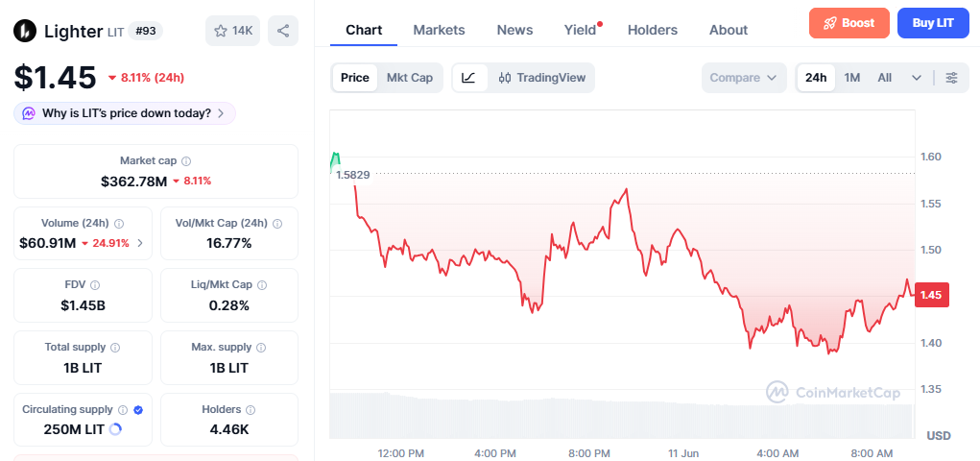Click the 8.11% (24h) price change
This screenshot has height=461, width=980.
click(146, 78)
